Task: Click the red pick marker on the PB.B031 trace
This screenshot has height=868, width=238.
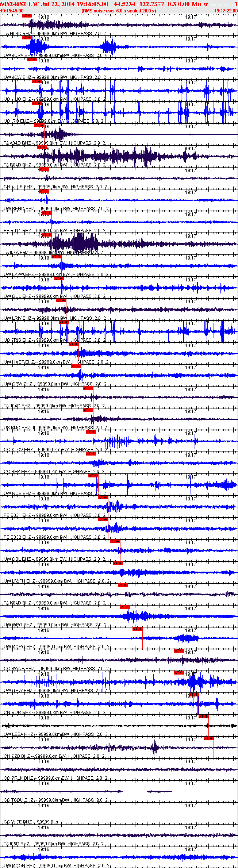Action: (103, 498)
